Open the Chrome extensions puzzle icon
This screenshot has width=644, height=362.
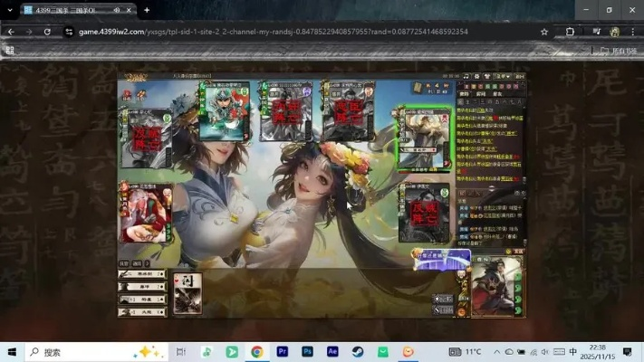[x=570, y=32]
